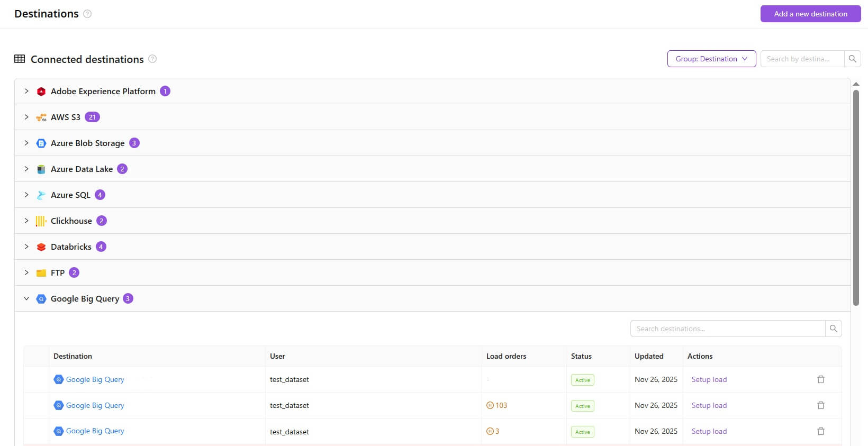Click the help icon next to Destinations title

[87, 14]
